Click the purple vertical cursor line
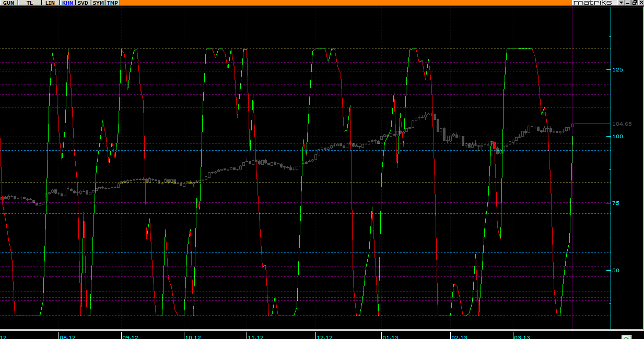 (x=573, y=167)
